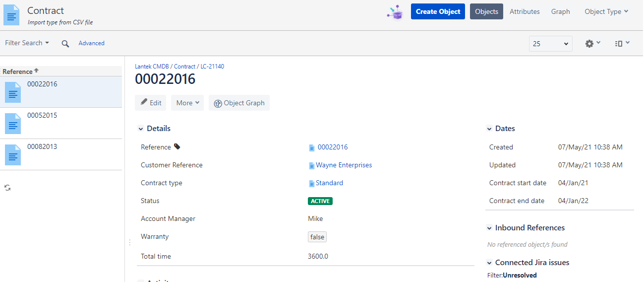Open the page size 25 dropdown
The width and height of the screenshot is (644, 282).
tap(551, 44)
